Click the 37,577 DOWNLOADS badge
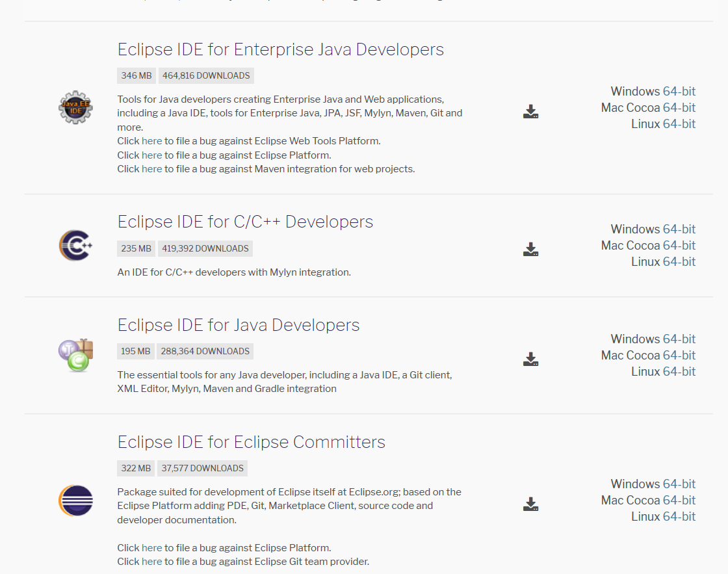 (x=202, y=468)
